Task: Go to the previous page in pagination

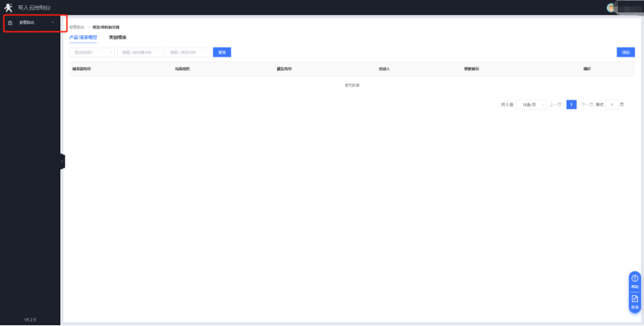Action: pyautogui.click(x=555, y=104)
